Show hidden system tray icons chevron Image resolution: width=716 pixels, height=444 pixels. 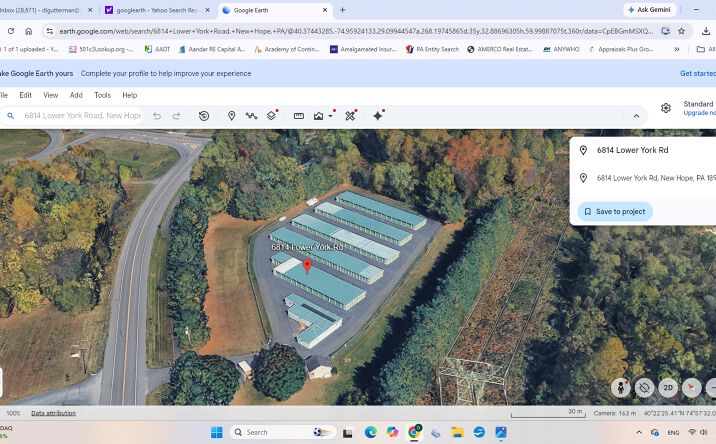tap(639, 432)
